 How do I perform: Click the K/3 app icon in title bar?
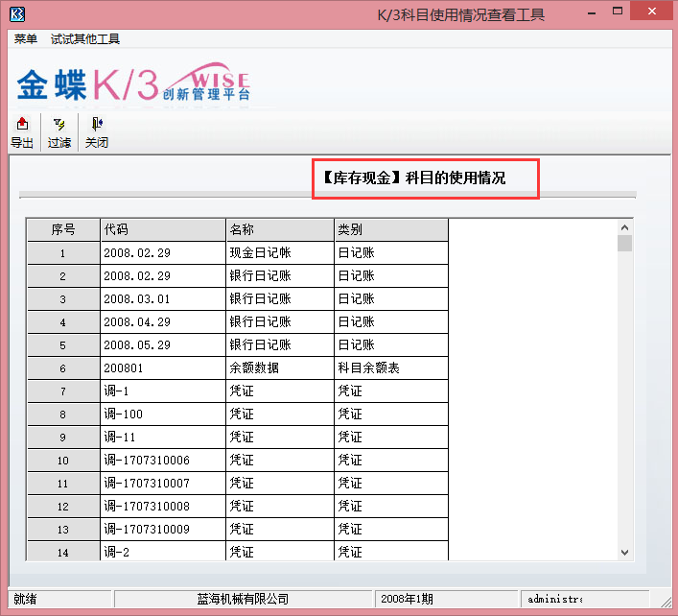click(16, 13)
